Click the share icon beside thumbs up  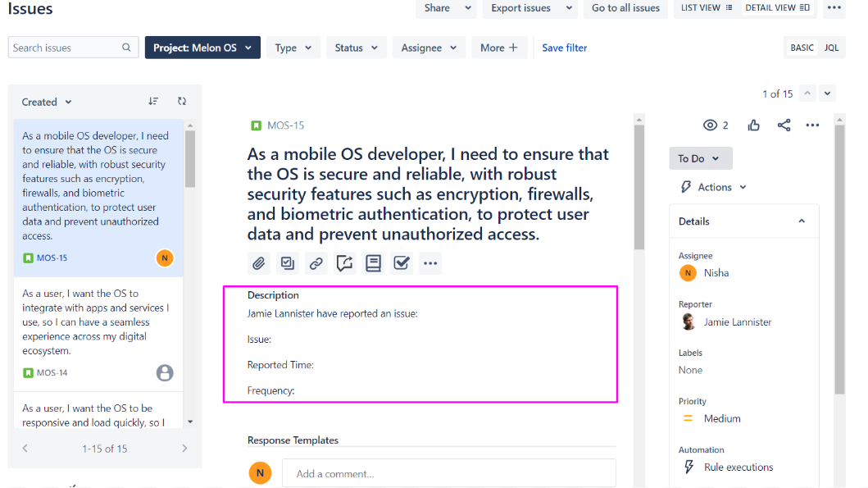tap(784, 125)
